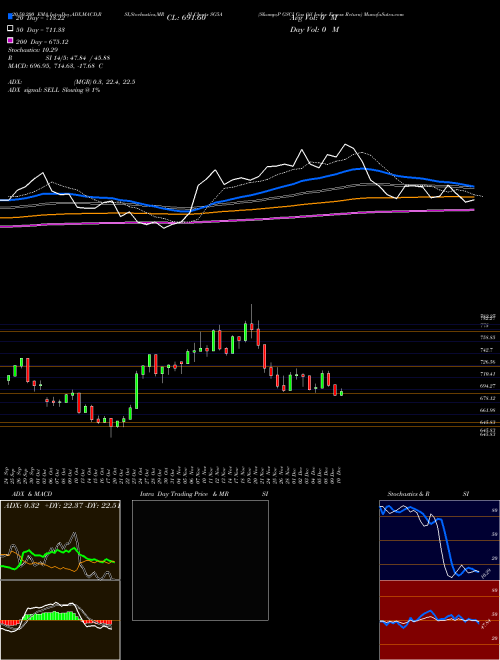Viewport: 500px width, 660px height.
Task: Click the 'Avg Vol: 0 M' label
Action: (x=314, y=18)
